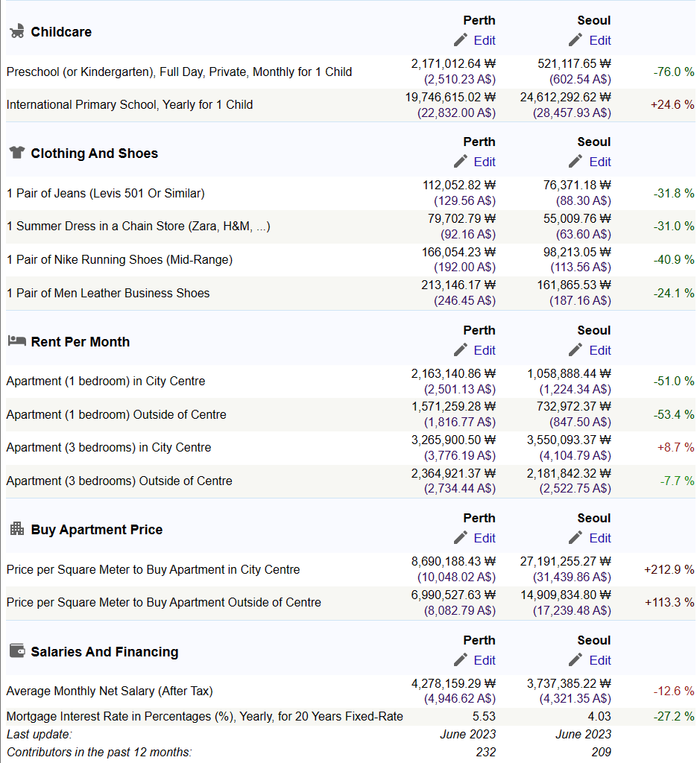Click Average Monthly Net Salary label

[110, 691]
